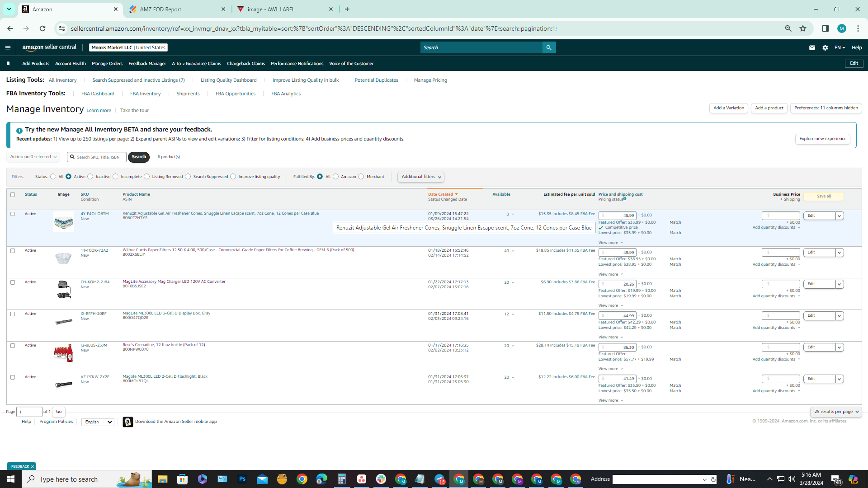
Task: Open Account Health menu item
Action: [71, 64]
